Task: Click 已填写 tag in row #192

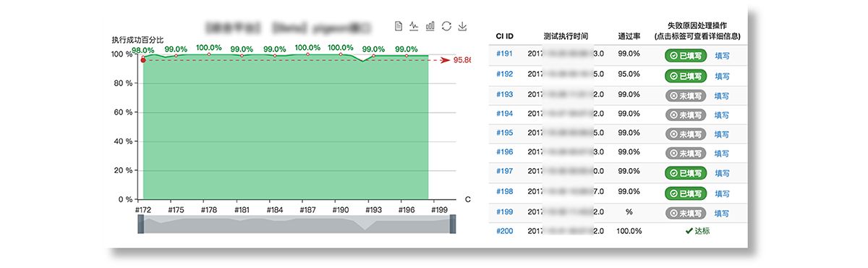Action: pyautogui.click(x=685, y=75)
